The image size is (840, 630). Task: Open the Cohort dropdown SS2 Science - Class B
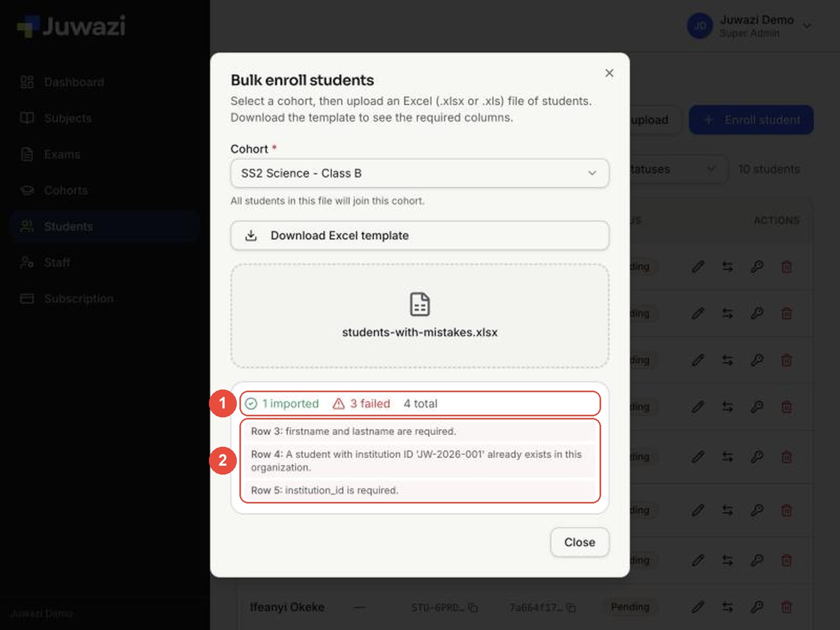pyautogui.click(x=419, y=173)
